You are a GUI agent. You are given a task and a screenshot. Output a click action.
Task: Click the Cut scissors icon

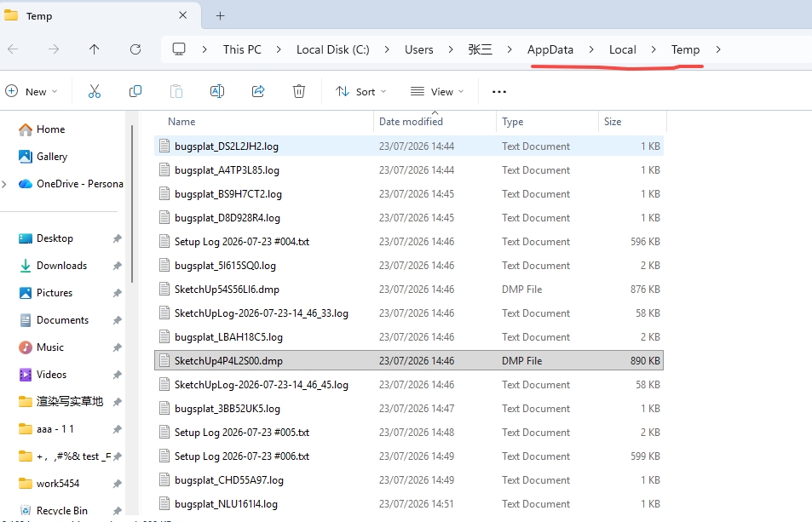click(95, 92)
